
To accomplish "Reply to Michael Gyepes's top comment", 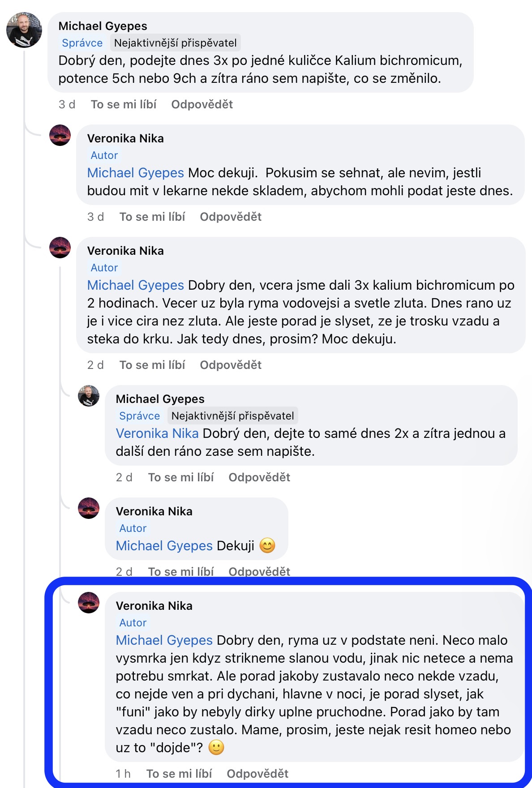I will pyautogui.click(x=202, y=104).
